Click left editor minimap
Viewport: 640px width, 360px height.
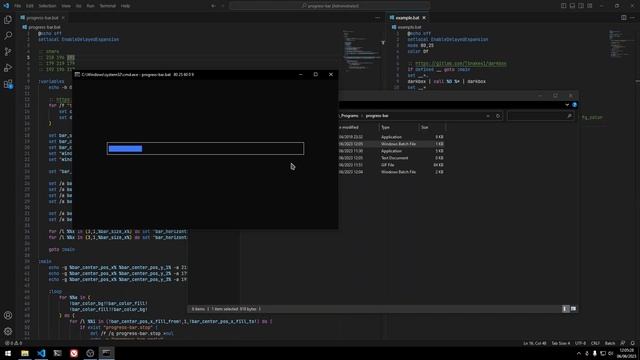coord(361,51)
